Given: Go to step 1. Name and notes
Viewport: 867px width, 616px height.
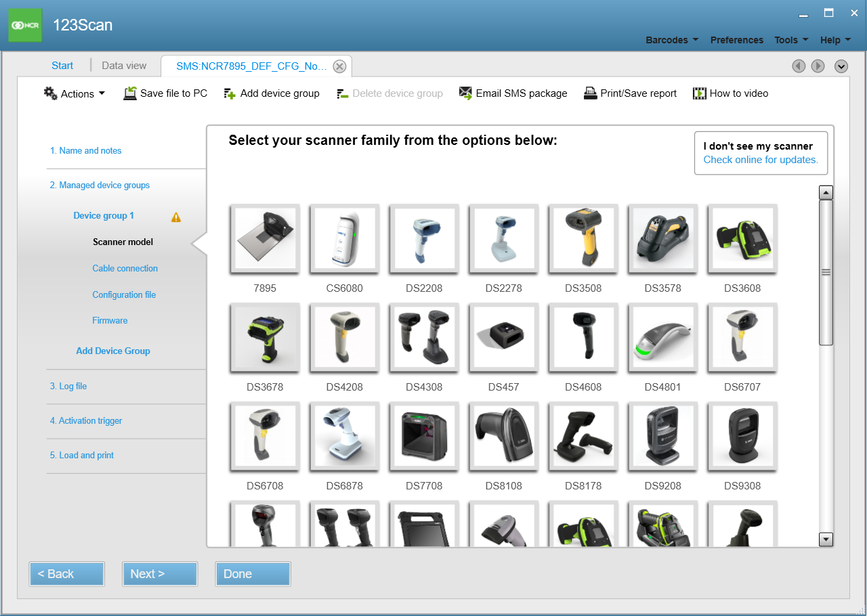Looking at the screenshot, I should coord(85,151).
